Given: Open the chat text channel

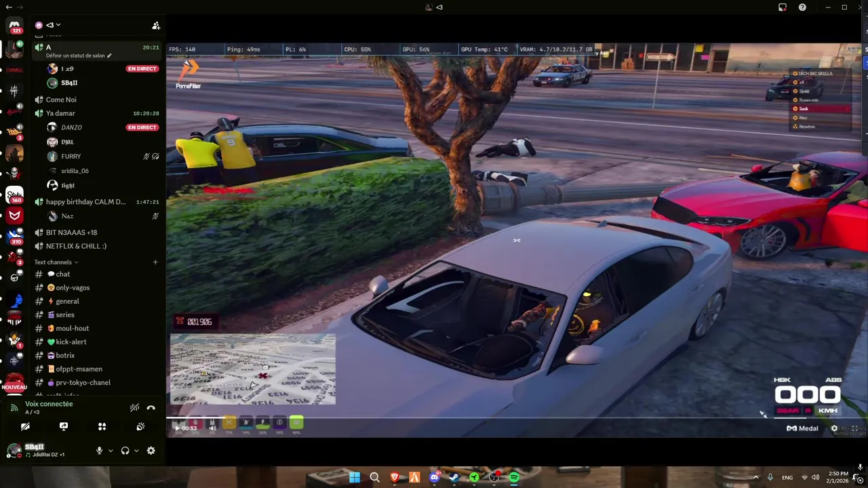Looking at the screenshot, I should coord(98,274).
